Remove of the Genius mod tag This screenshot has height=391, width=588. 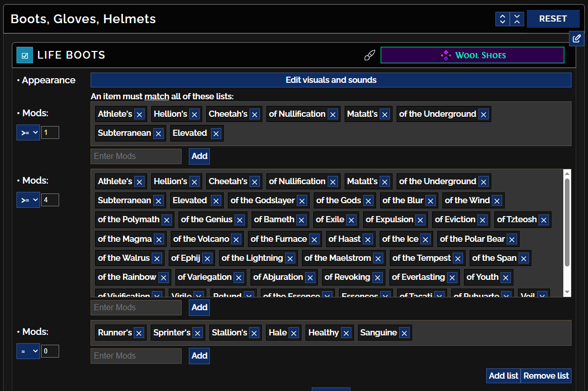pyautogui.click(x=240, y=220)
